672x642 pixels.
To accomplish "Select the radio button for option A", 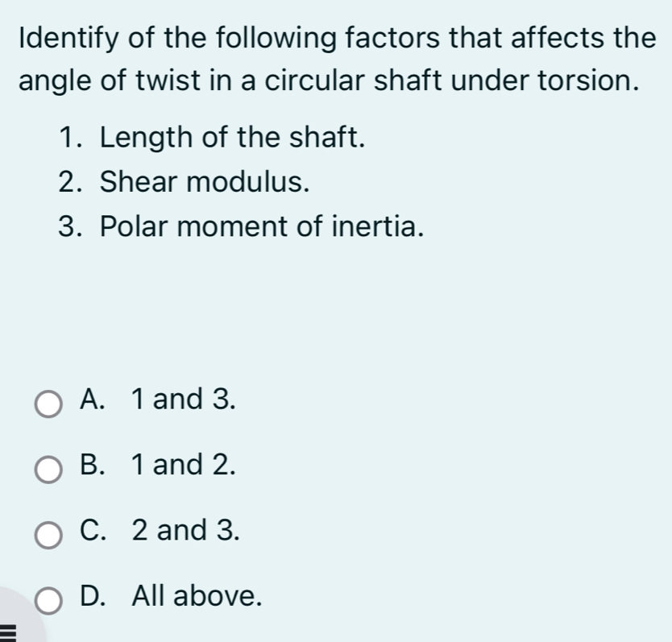I will coord(49,404).
